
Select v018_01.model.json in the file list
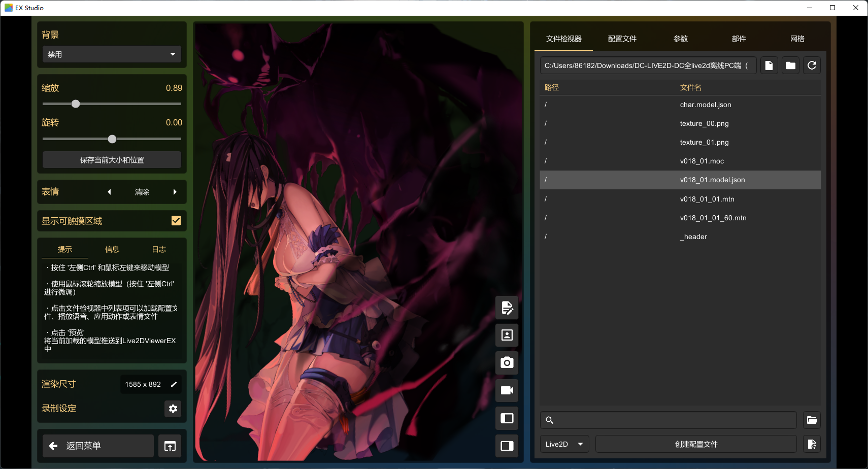tap(680, 180)
